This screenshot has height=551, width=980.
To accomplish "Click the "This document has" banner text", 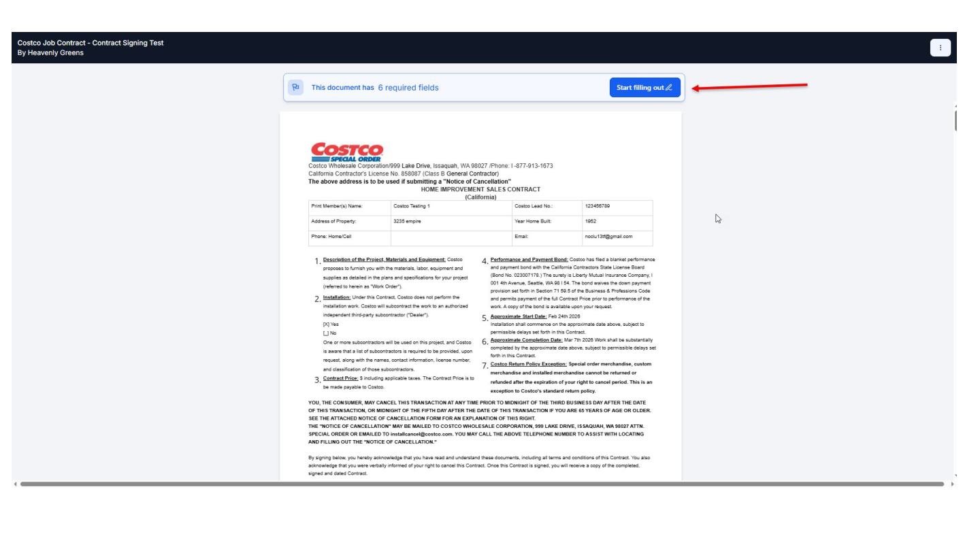I will [342, 88].
